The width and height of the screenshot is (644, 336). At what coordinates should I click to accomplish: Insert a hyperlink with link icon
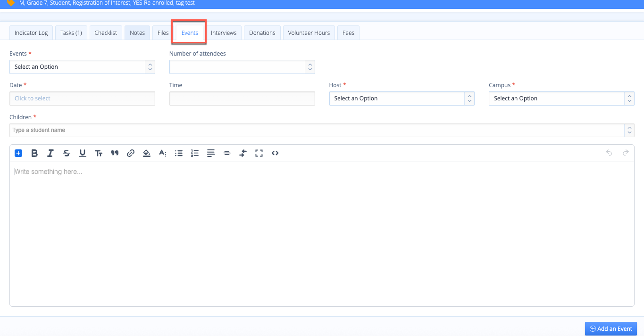131,153
